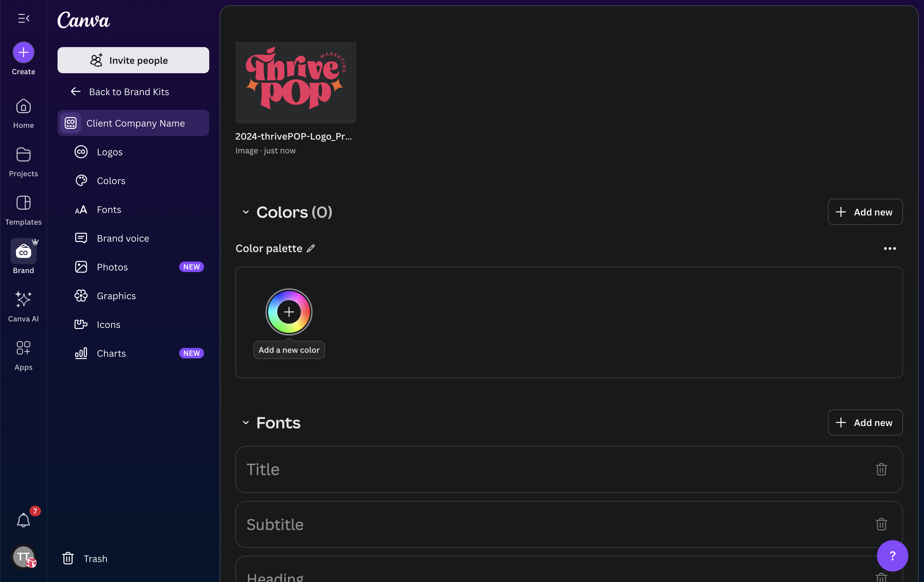Image resolution: width=924 pixels, height=582 pixels.
Task: Edit Color palette name with pencil icon
Action: click(x=311, y=248)
